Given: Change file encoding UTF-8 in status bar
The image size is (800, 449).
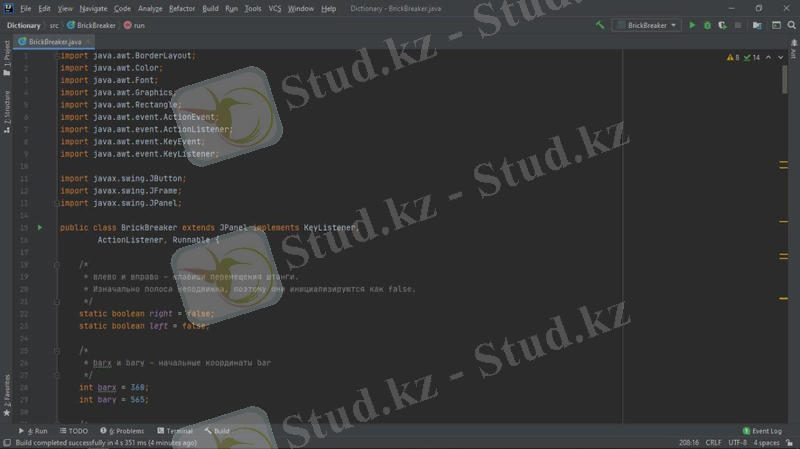Looking at the screenshot, I should tap(738, 443).
